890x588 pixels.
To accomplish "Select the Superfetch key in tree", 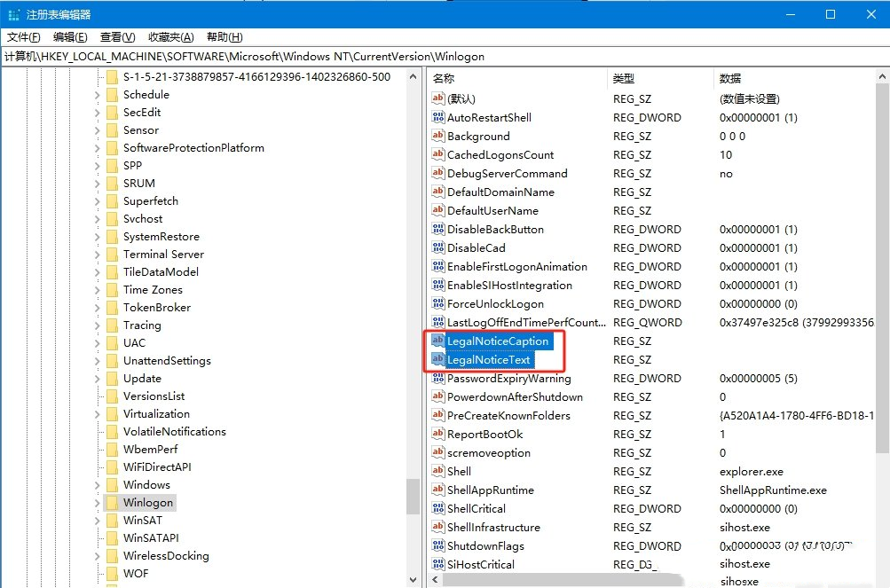I will (x=150, y=201).
